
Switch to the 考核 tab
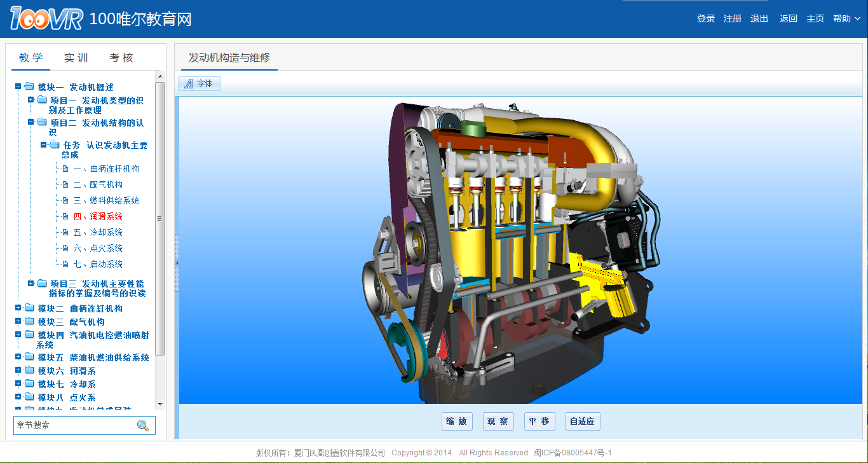coord(121,58)
